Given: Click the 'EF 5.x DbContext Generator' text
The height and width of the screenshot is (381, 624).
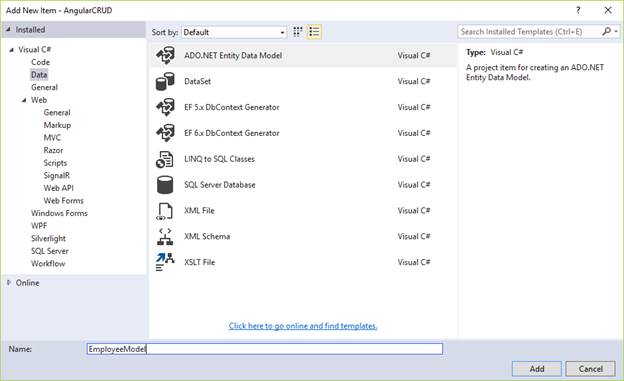Looking at the screenshot, I should 232,107.
